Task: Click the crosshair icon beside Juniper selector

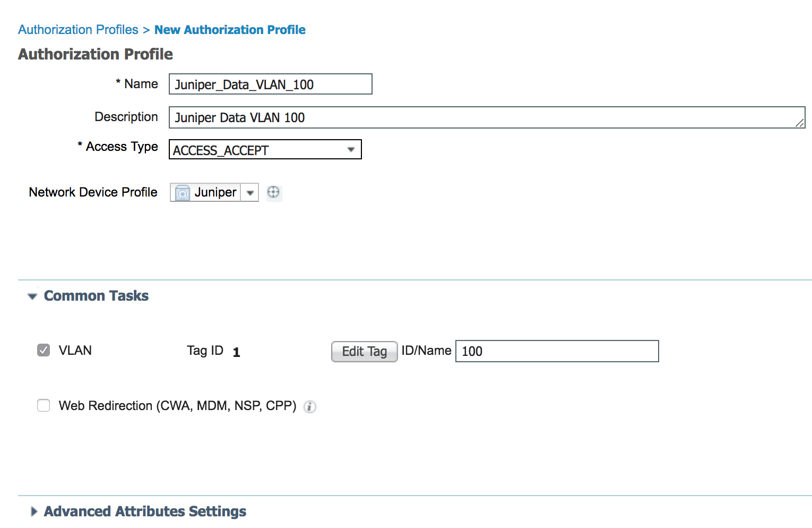Action: [273, 192]
